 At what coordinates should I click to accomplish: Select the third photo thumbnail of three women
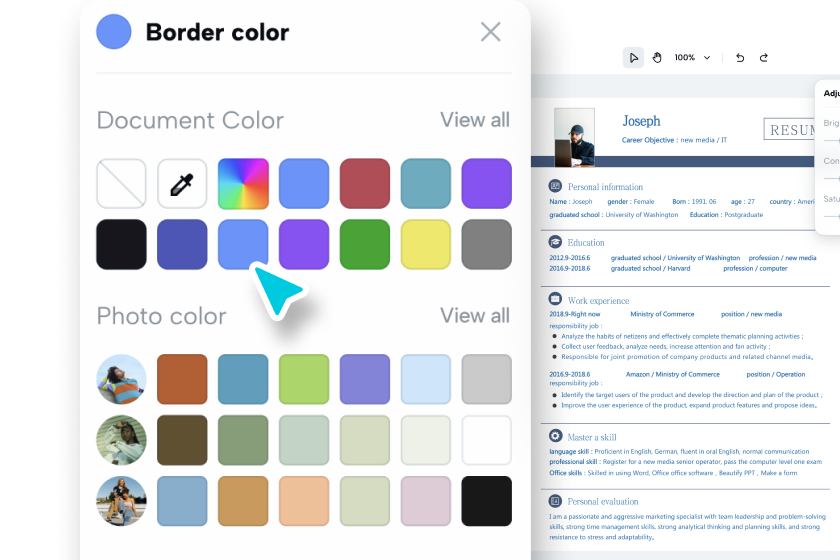pyautogui.click(x=121, y=501)
